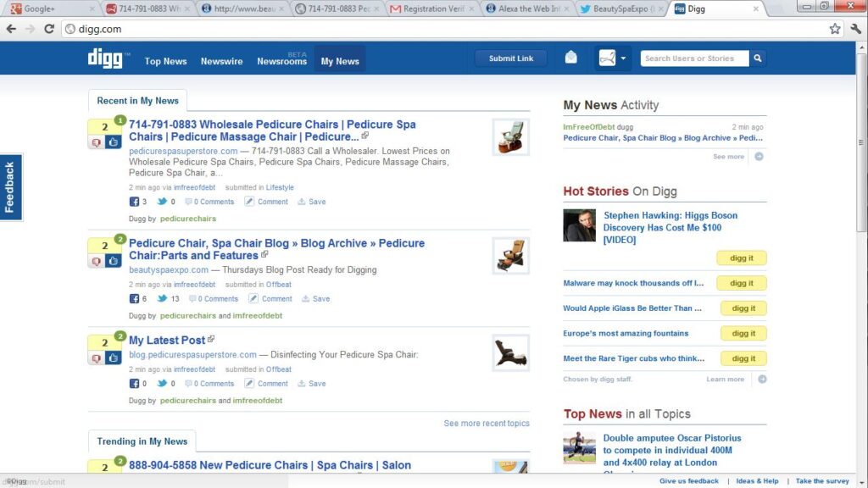
Task: Click Give us feedback footer link
Action: 688,481
